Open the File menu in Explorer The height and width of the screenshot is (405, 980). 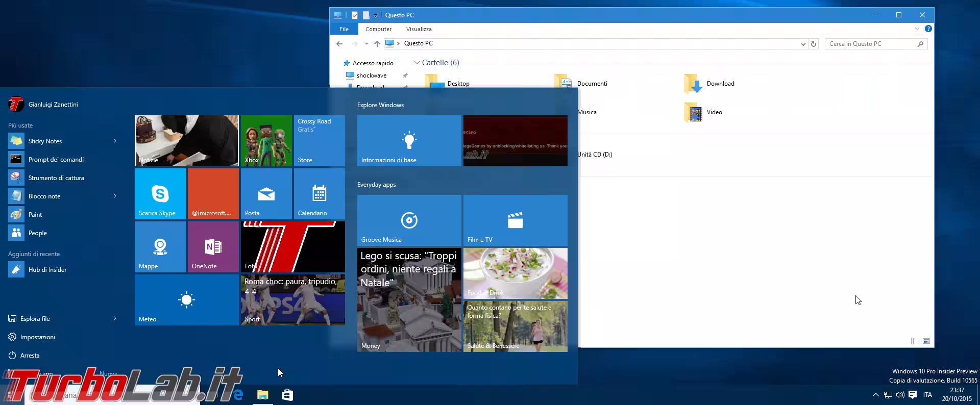coord(344,29)
